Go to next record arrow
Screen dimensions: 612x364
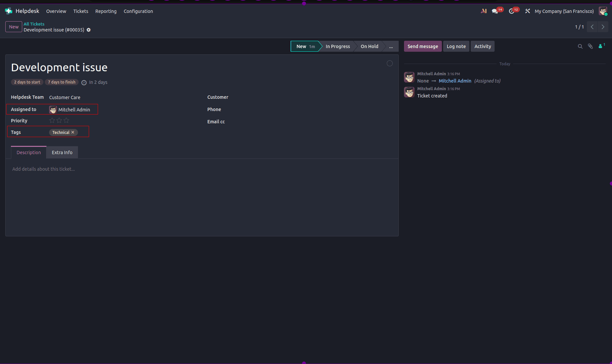[x=603, y=27]
